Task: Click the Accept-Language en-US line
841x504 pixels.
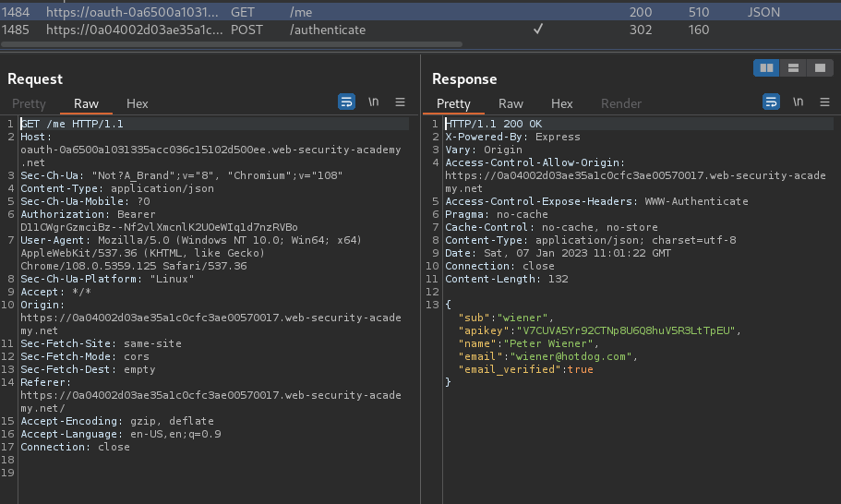Action: 121,434
